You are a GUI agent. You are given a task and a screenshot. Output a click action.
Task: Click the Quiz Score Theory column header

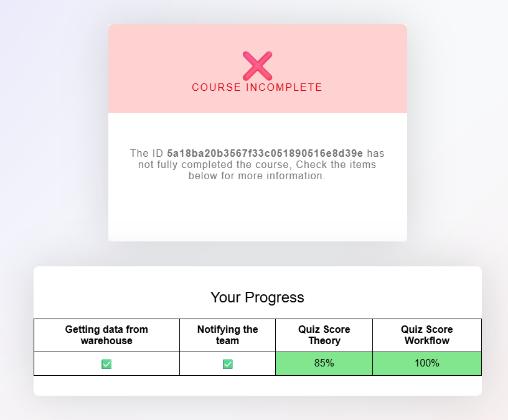[324, 335]
